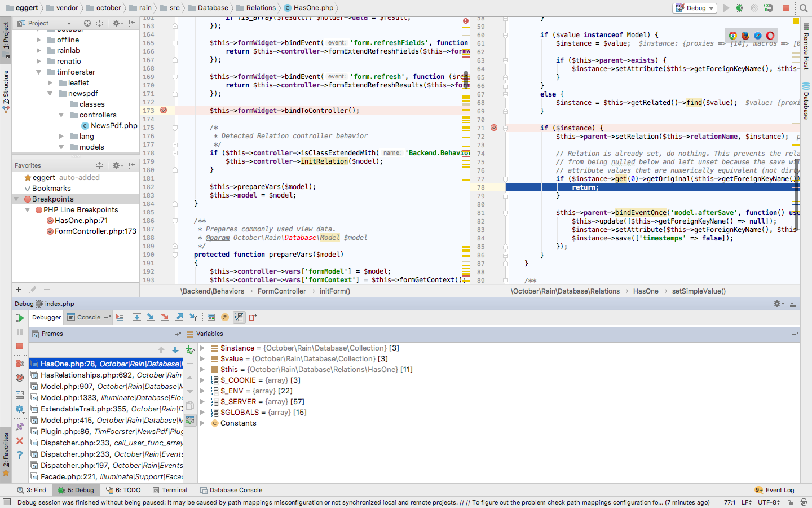Open the Evaluate Expression calculator icon
This screenshot has width=812, height=508.
211,317
